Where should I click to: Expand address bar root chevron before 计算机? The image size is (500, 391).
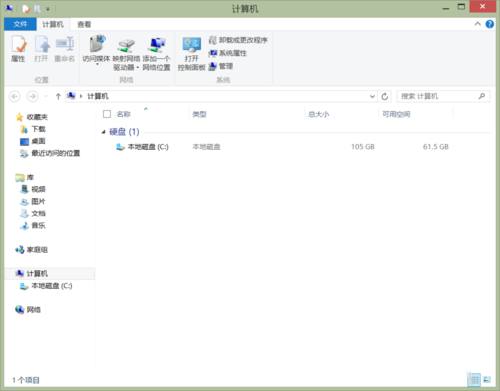(x=81, y=96)
